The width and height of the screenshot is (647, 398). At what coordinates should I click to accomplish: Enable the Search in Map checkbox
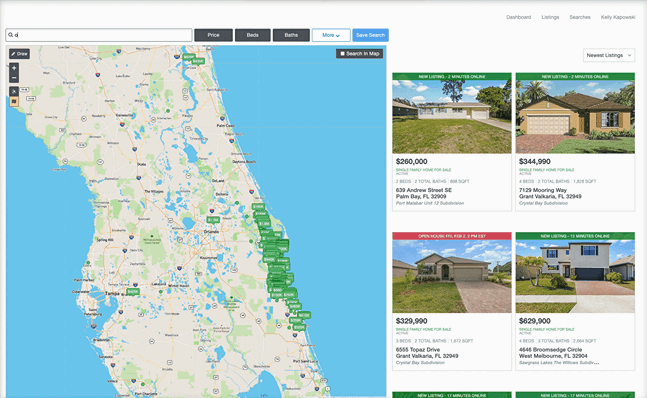coord(342,54)
